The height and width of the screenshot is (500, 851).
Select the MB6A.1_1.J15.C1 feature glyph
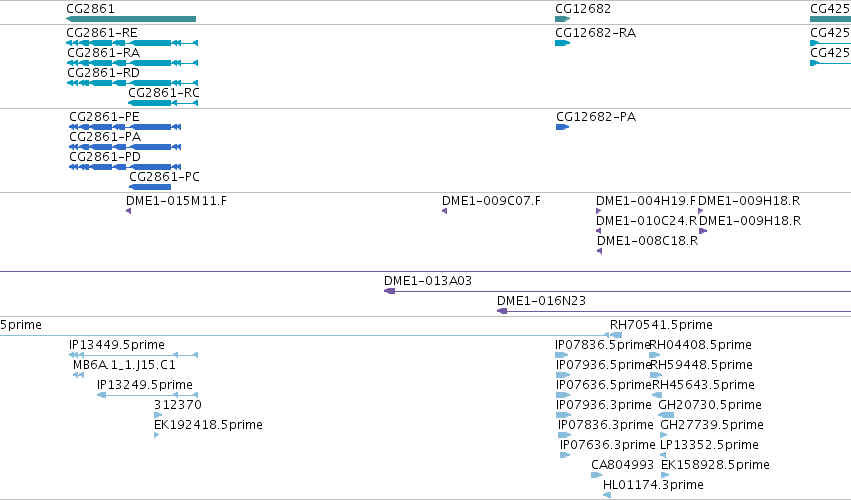[x=79, y=375]
